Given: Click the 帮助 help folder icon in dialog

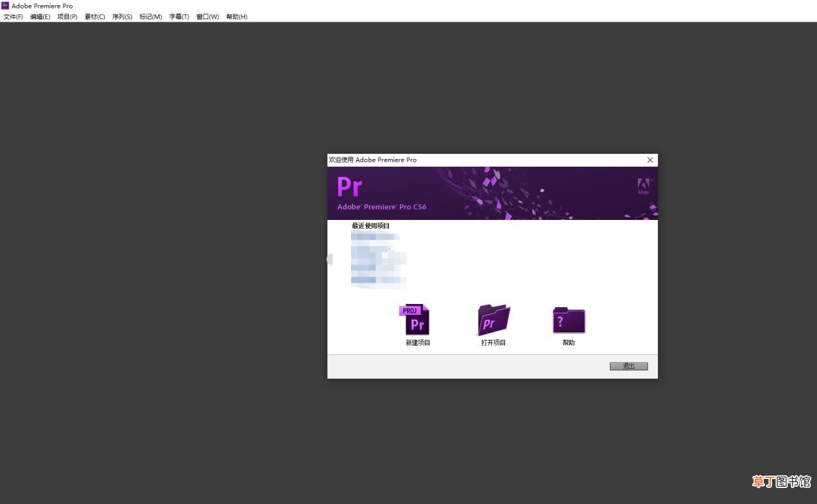Looking at the screenshot, I should 569,320.
